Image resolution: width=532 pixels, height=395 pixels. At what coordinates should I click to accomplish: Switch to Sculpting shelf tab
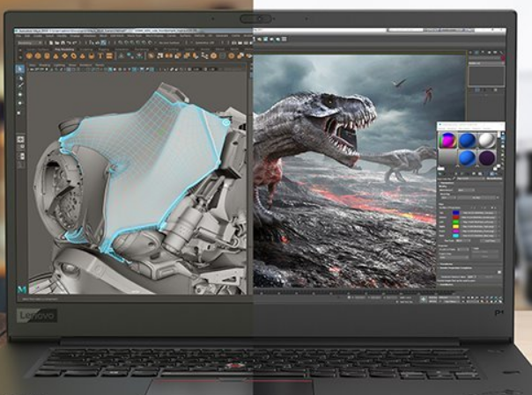tap(85, 49)
